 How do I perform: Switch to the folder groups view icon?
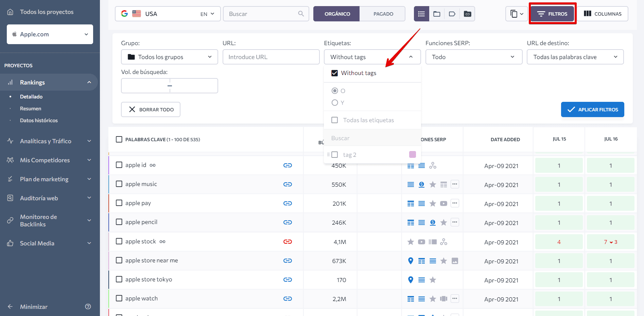437,14
